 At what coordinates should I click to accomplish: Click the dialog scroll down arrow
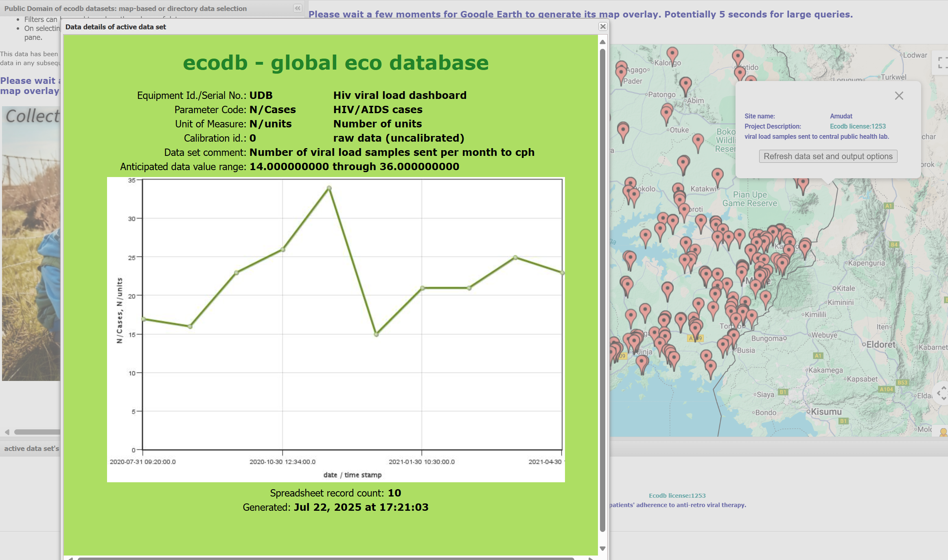click(x=602, y=548)
